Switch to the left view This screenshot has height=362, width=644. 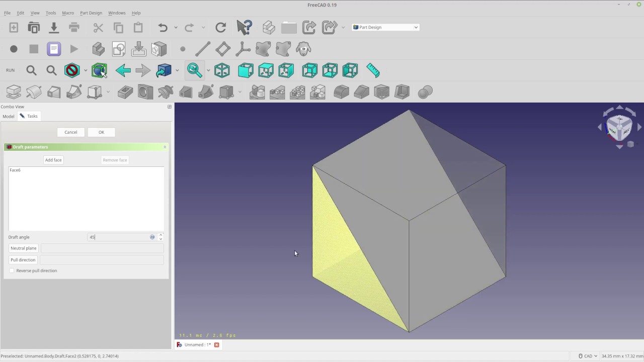(350, 70)
